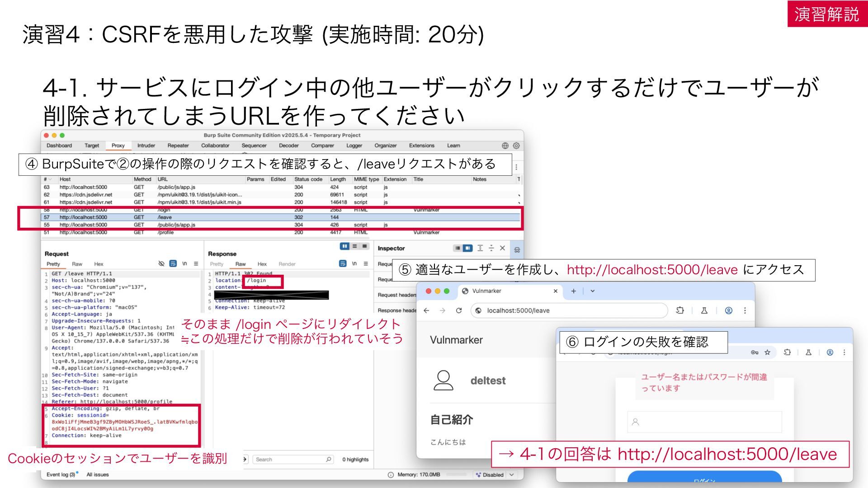Click the Raw view tab in Request
The width and height of the screenshot is (868, 488).
click(x=77, y=264)
